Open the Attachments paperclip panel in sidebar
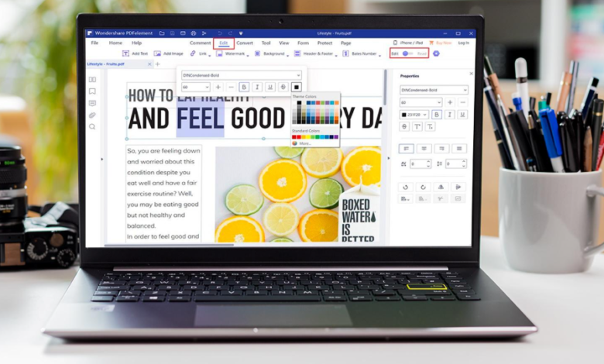This screenshot has width=604, height=364. tap(92, 115)
